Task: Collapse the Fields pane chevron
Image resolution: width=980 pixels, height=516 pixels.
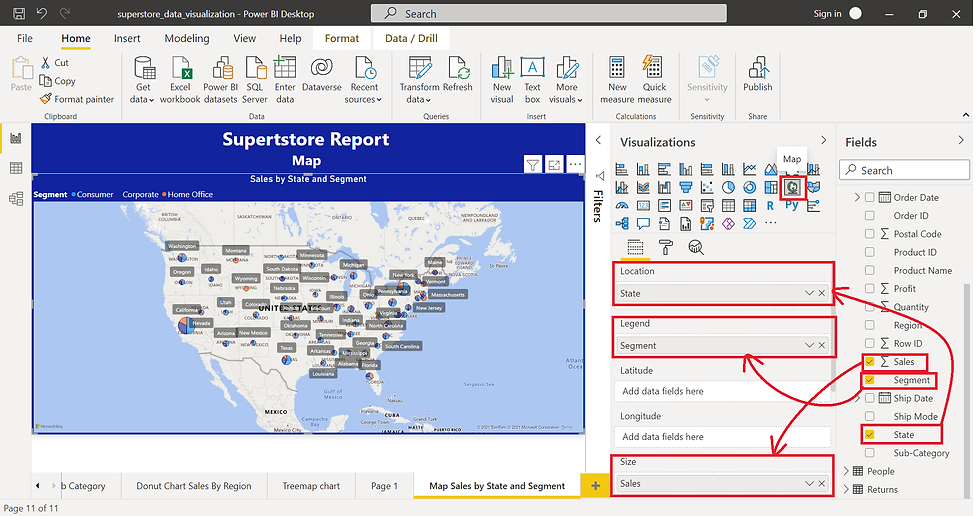Action: coord(961,140)
